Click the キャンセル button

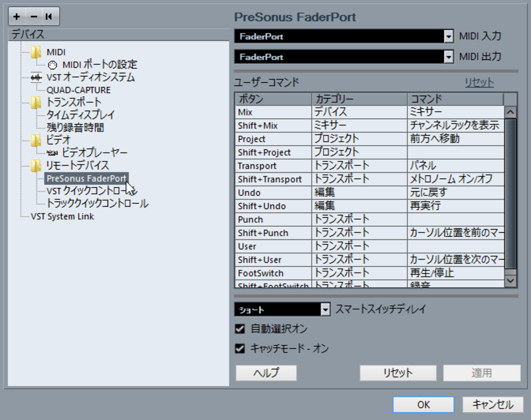[x=493, y=405]
